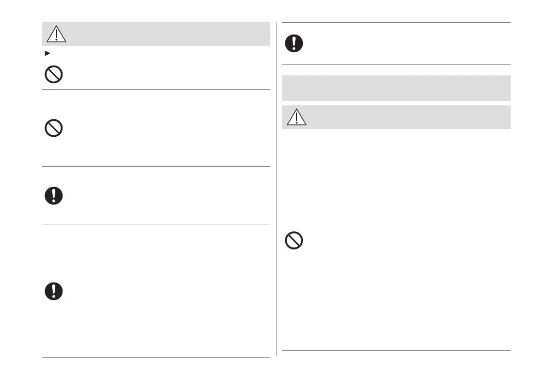
Task: Click the warning triangle in the right header
Action: (x=297, y=117)
